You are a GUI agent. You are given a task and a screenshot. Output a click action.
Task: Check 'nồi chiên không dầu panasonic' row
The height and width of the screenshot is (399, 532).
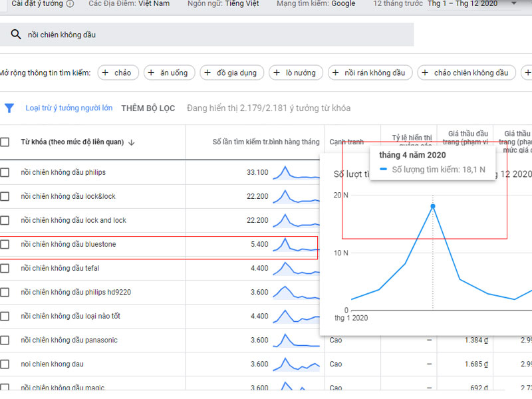pos(5,340)
